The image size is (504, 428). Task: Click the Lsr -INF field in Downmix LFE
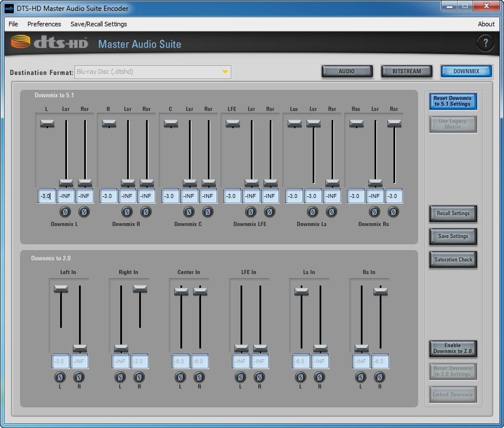251,196
